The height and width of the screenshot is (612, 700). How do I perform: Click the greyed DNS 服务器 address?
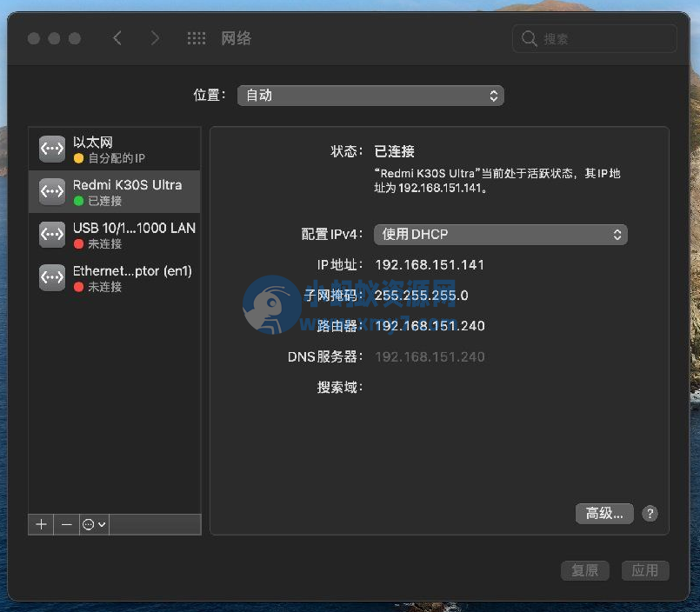430,357
